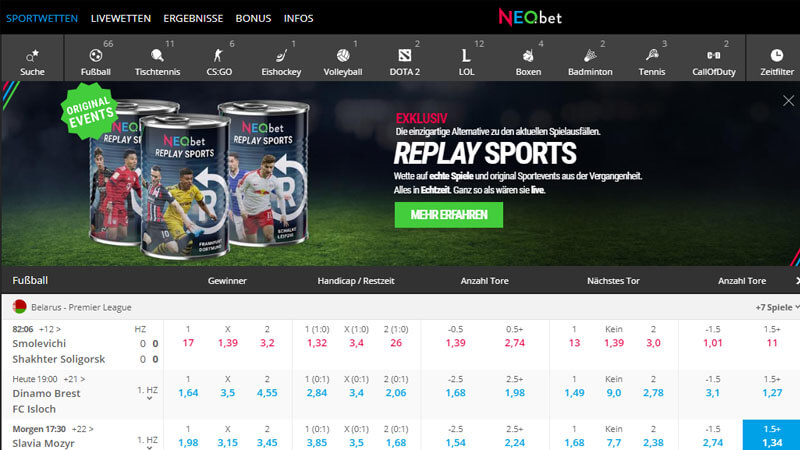
Task: Open the Zeitfilter clock icon
Action: click(777, 58)
